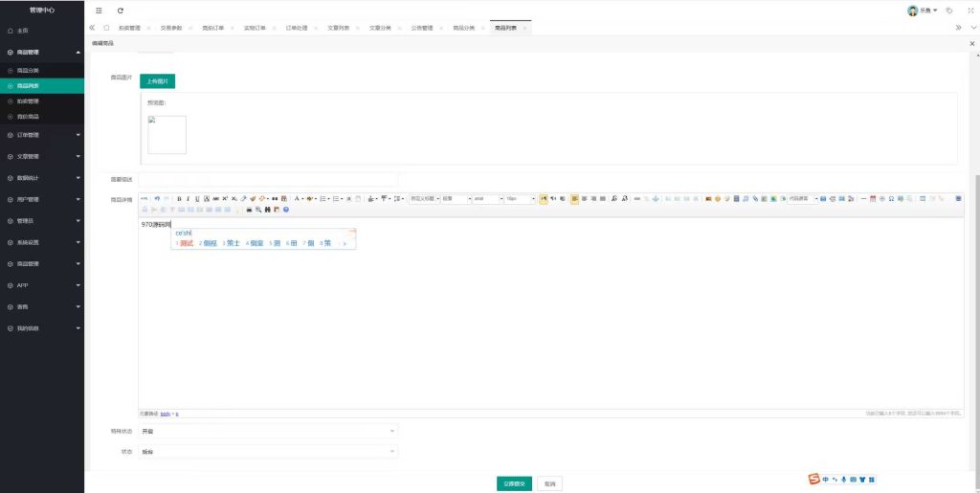The height and width of the screenshot is (493, 980).
Task: Click the Bold icon in editor toolbar
Action: tap(178, 198)
